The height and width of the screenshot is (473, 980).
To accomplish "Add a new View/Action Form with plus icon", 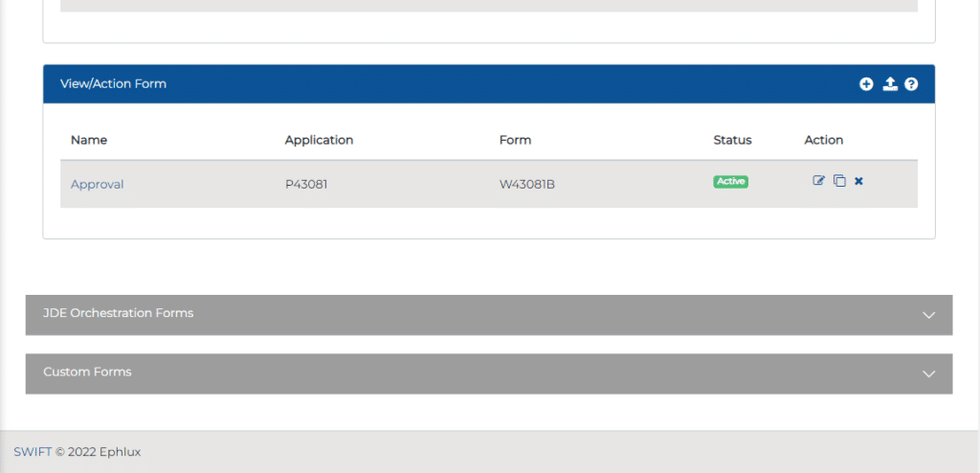I will (866, 84).
